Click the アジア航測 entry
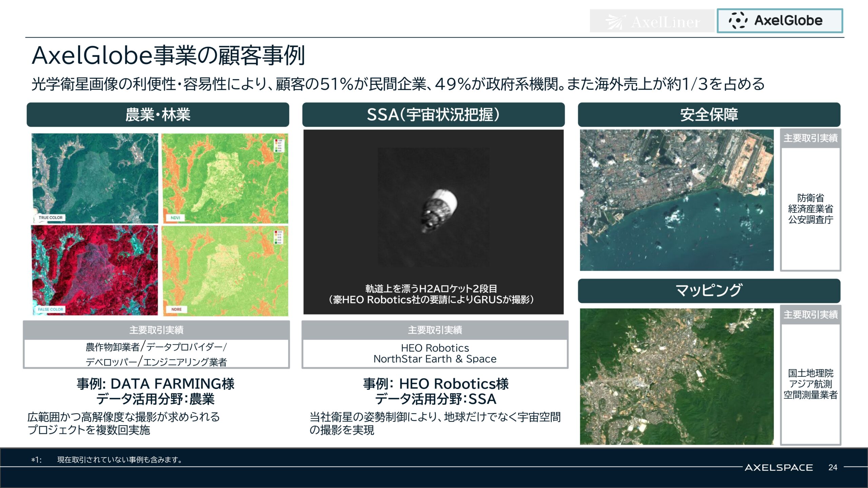This screenshot has width=868, height=488. pyautogui.click(x=811, y=384)
